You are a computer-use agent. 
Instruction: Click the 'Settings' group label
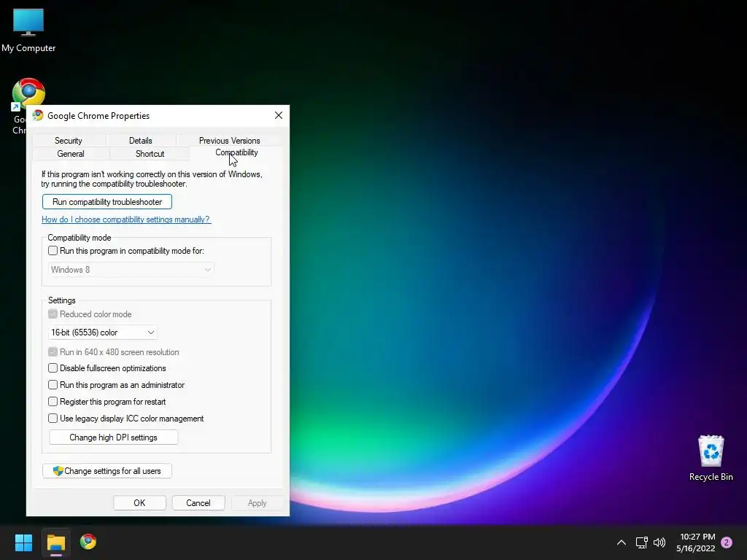point(62,300)
